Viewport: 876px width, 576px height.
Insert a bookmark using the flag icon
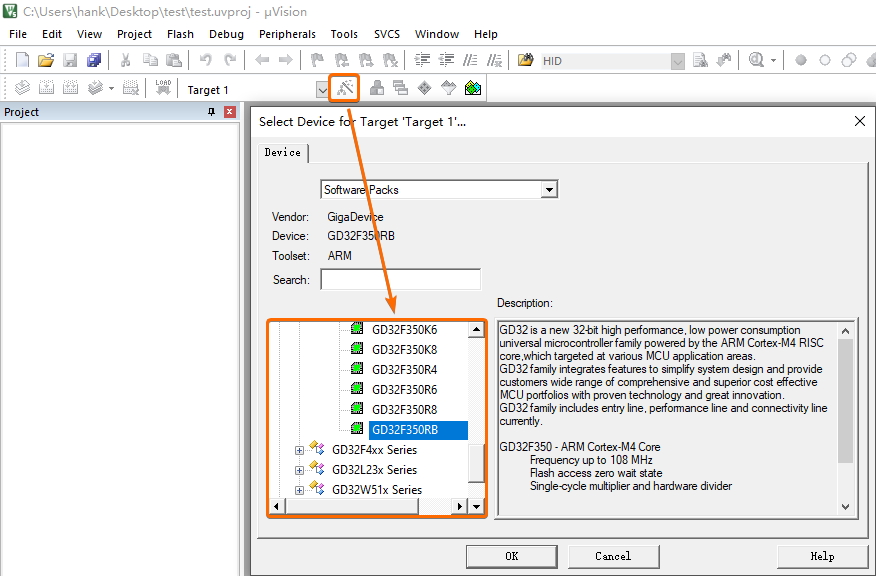click(317, 60)
